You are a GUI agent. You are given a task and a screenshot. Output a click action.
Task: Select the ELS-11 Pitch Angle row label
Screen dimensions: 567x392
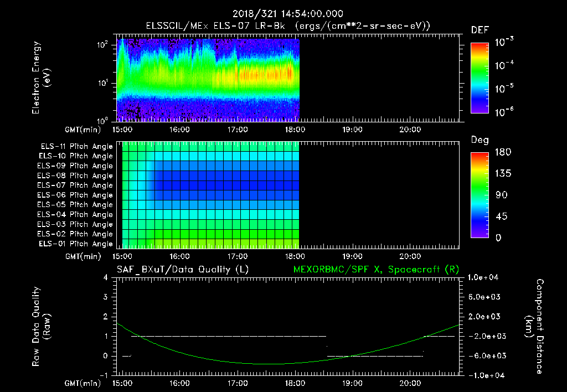point(76,146)
